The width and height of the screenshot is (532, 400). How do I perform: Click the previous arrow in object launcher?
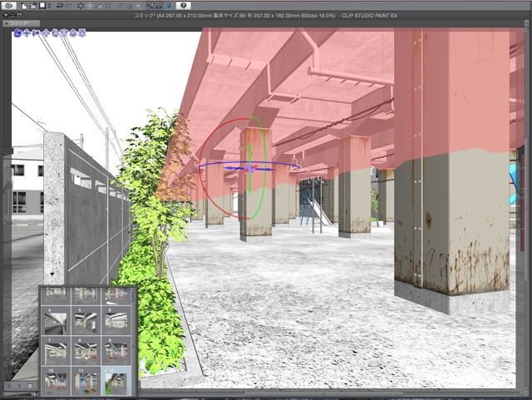click(9, 386)
